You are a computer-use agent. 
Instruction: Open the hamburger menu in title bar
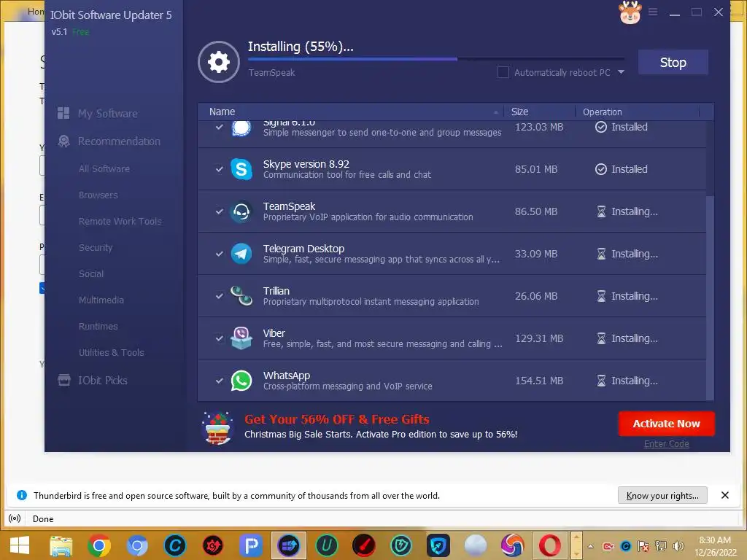pyautogui.click(x=653, y=12)
